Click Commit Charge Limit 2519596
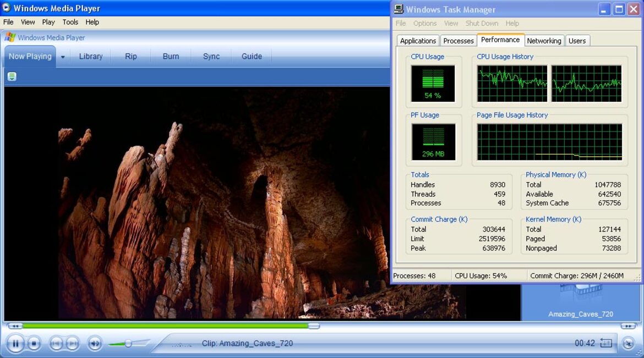The height and width of the screenshot is (358, 644). pos(492,239)
